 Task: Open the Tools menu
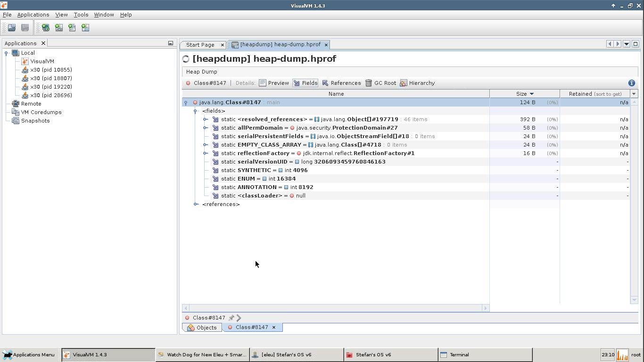tap(81, 15)
